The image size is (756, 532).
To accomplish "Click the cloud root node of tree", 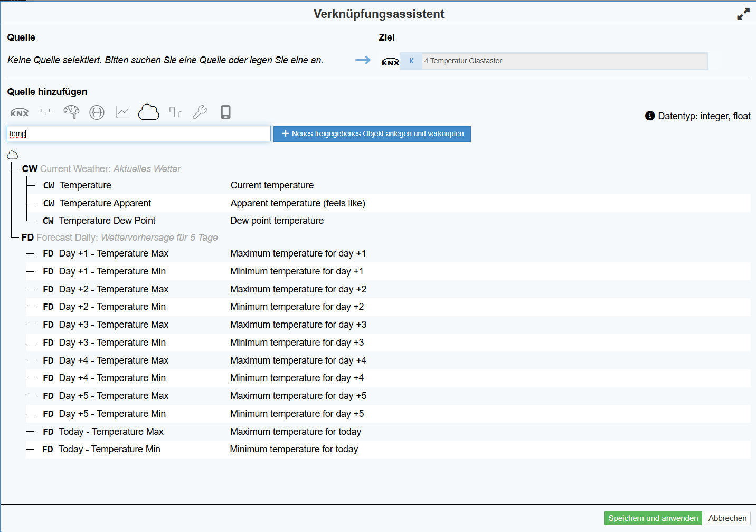I will click(13, 155).
